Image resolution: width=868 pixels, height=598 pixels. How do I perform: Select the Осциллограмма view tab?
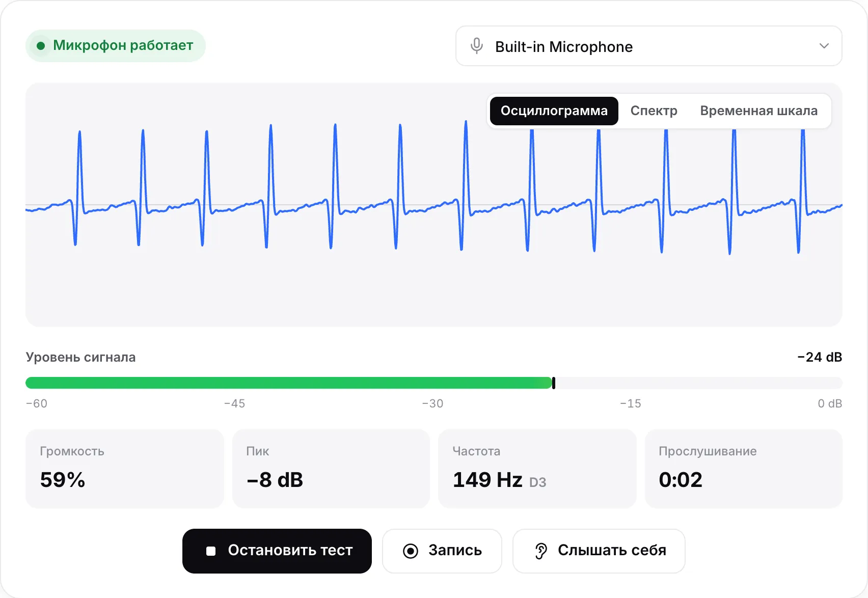554,111
